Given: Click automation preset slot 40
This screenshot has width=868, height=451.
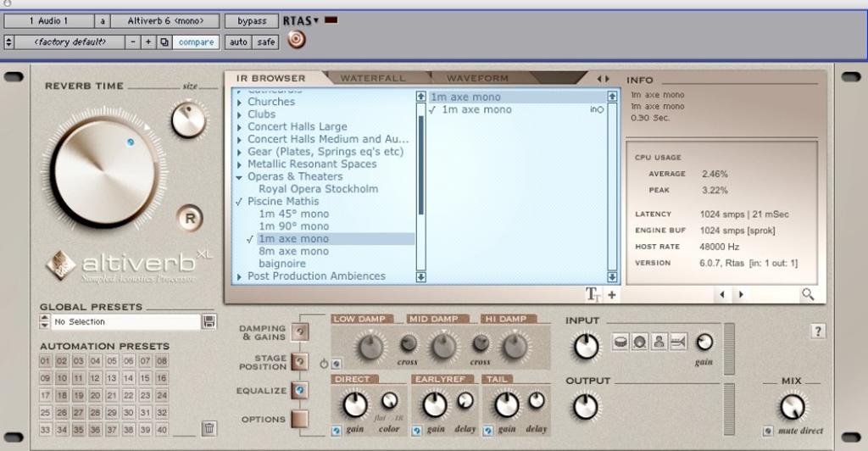Looking at the screenshot, I should pyautogui.click(x=162, y=430).
